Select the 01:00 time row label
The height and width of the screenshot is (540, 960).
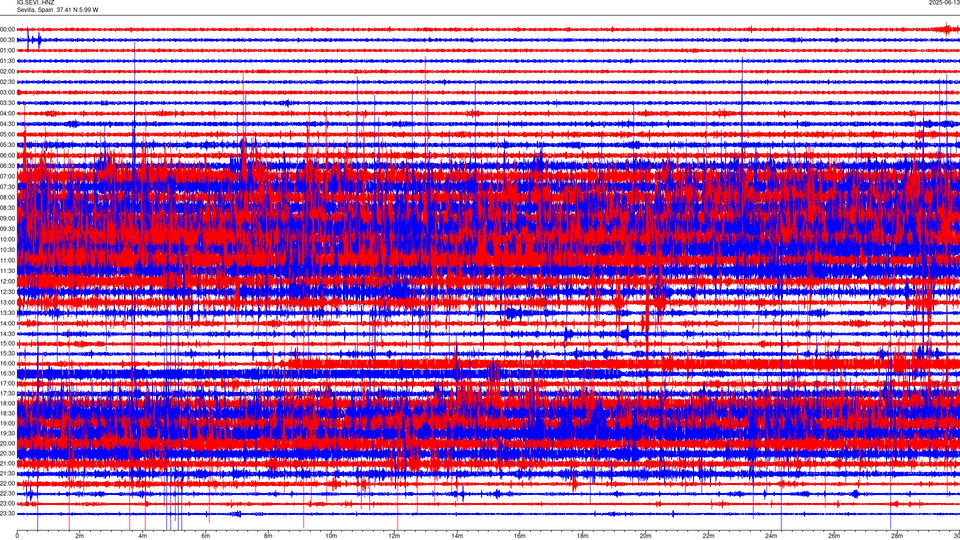7,50
